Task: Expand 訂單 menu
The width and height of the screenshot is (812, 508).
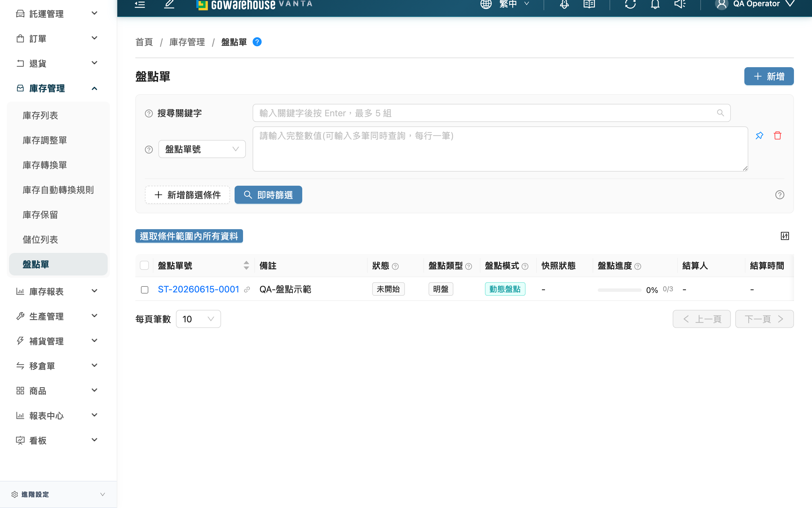Action: pos(58,38)
